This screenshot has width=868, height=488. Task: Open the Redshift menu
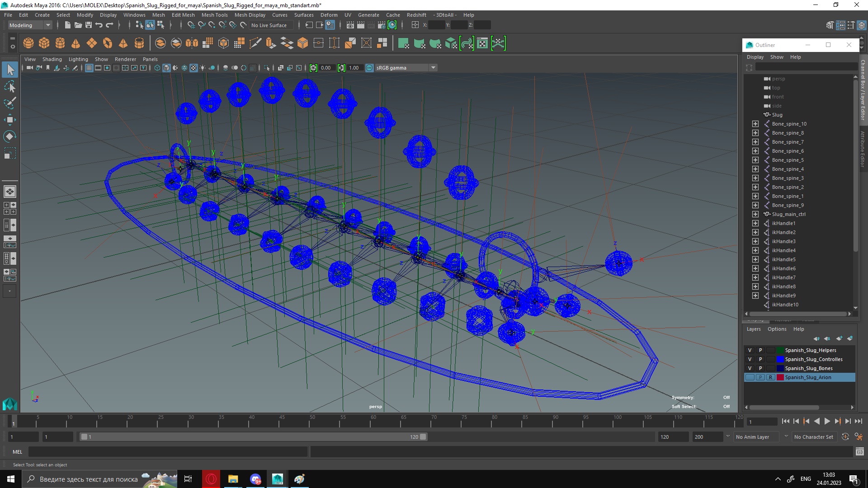pyautogui.click(x=416, y=15)
